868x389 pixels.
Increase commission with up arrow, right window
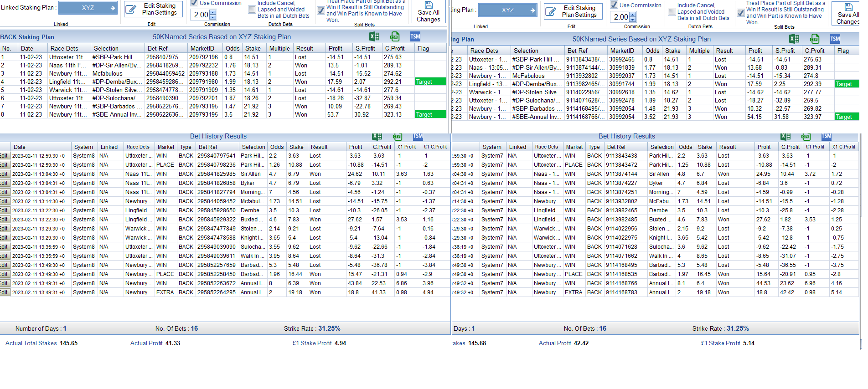click(x=633, y=15)
